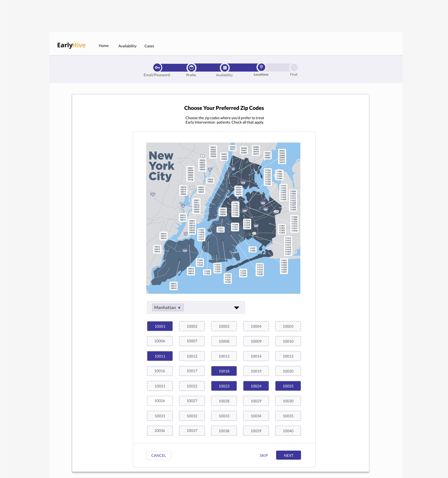Select zip code 10024 checkbox
448x478 pixels.
click(256, 386)
